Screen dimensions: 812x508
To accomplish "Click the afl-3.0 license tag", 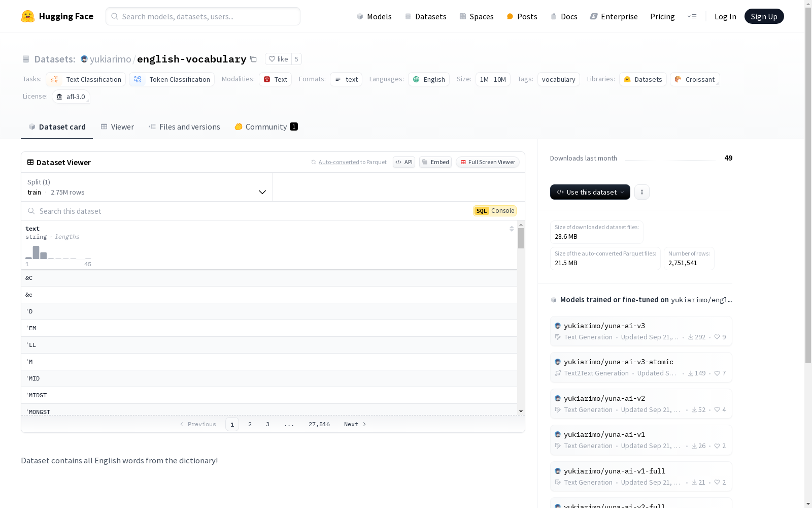I will coord(71,97).
